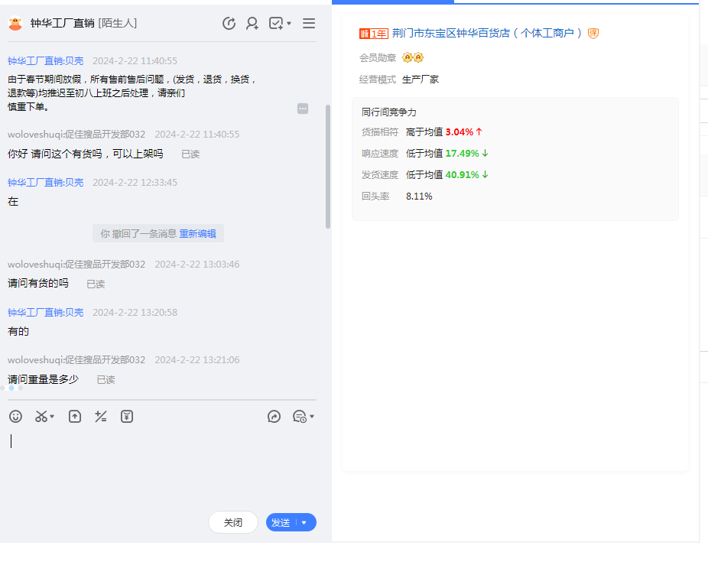Open the chat history clock icon
The image size is (708, 588).
(300, 417)
